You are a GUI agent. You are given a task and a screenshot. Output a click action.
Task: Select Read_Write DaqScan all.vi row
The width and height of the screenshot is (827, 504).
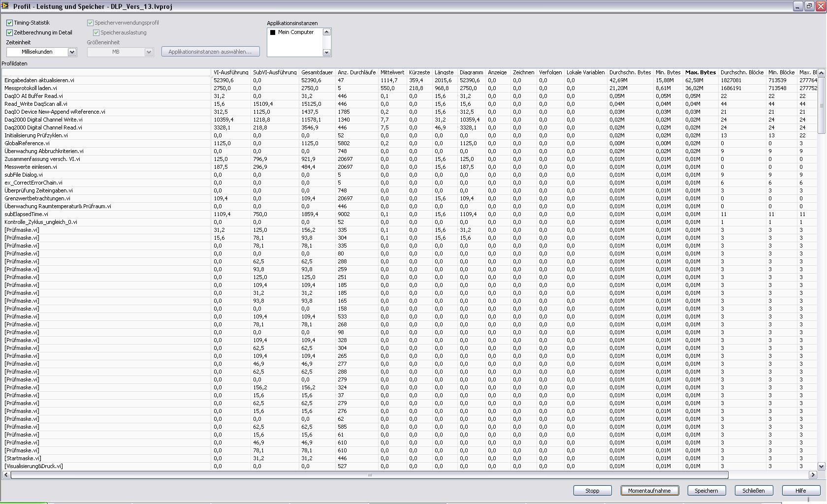coord(409,104)
